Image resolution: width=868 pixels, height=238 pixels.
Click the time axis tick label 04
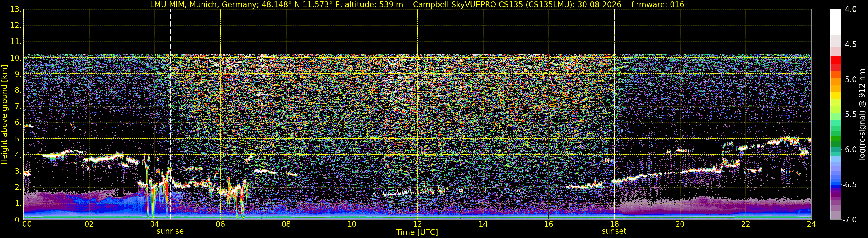155,224
